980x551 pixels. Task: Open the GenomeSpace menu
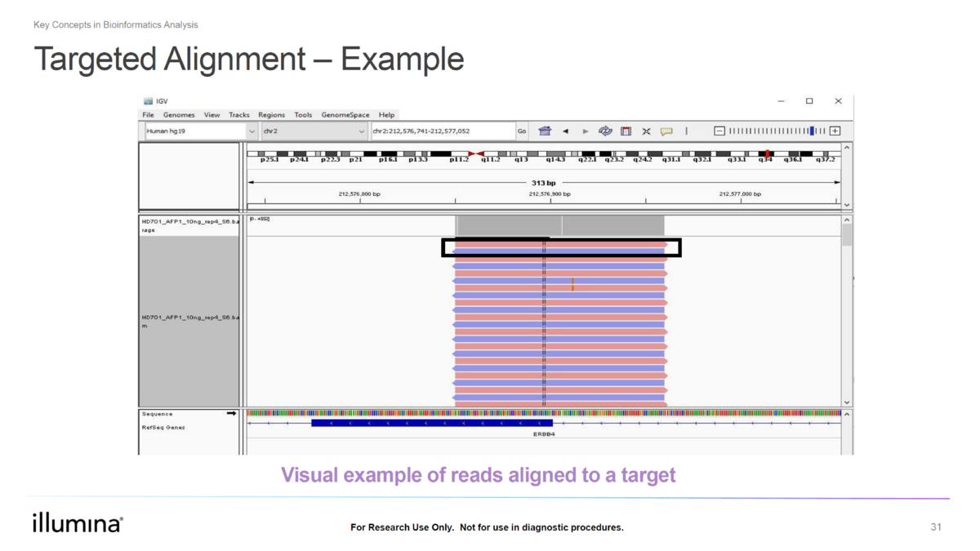point(345,115)
